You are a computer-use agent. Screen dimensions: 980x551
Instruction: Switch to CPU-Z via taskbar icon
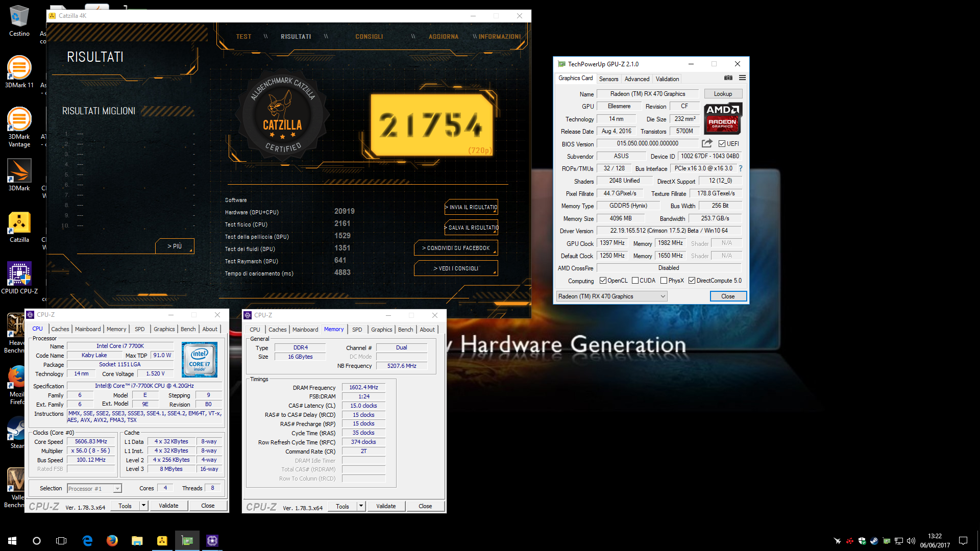click(212, 540)
